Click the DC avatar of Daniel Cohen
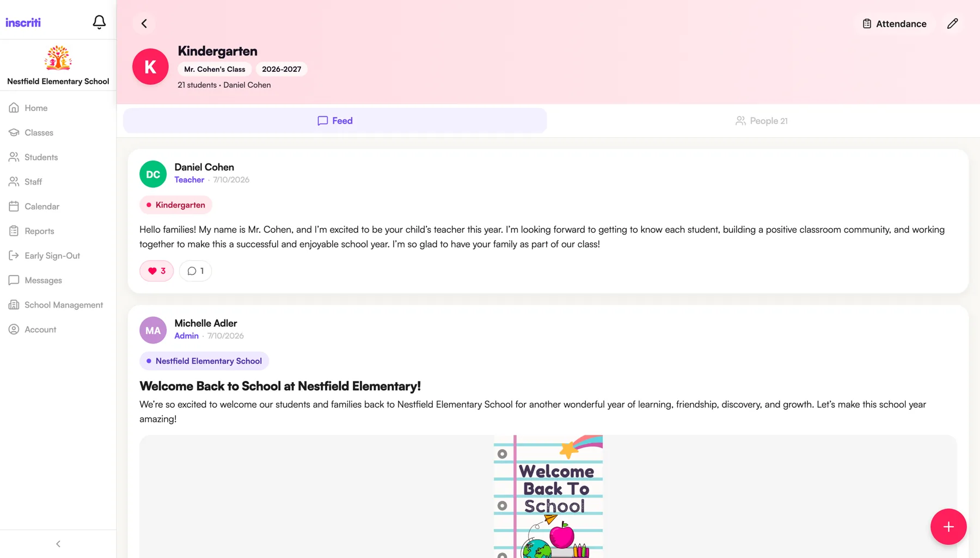 (x=153, y=174)
